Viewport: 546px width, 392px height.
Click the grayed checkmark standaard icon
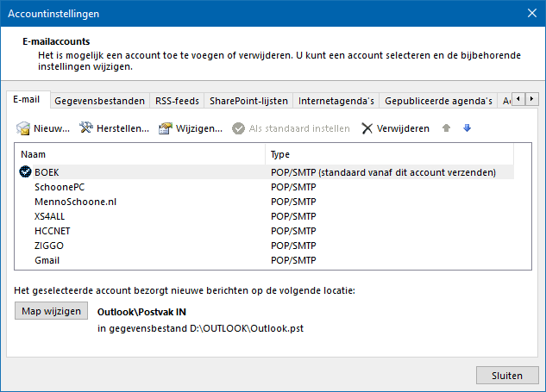(239, 128)
